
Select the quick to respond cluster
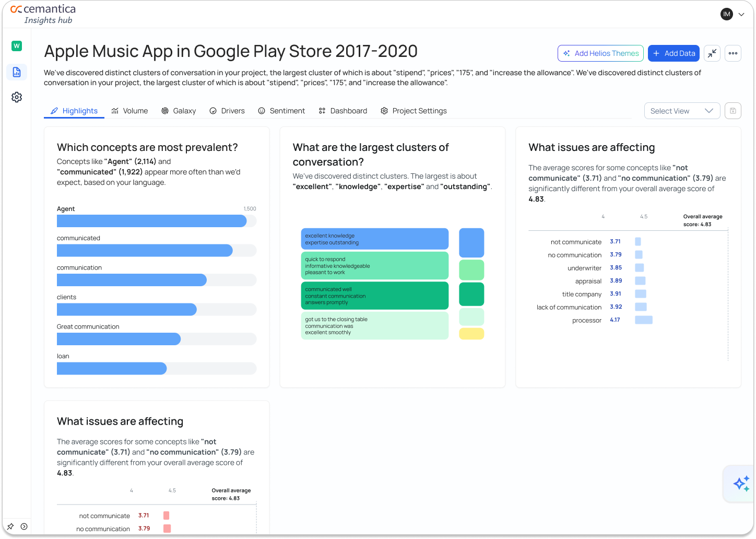pyautogui.click(x=375, y=266)
